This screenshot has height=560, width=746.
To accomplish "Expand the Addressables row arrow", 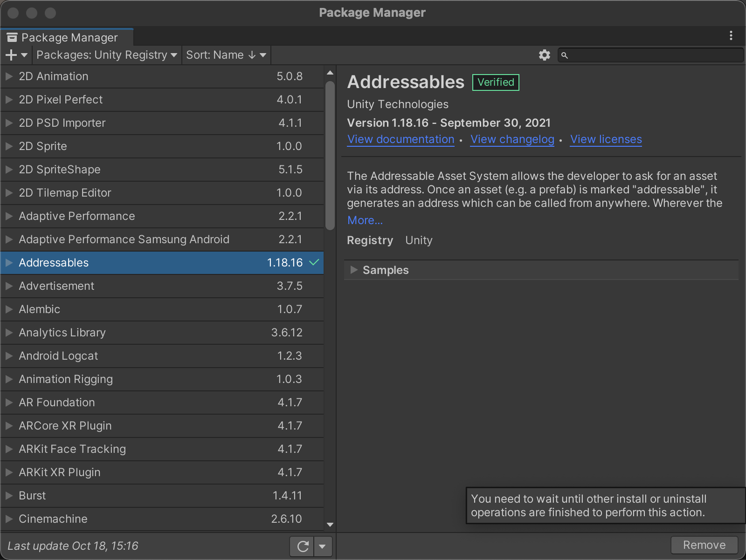I will pyautogui.click(x=9, y=263).
